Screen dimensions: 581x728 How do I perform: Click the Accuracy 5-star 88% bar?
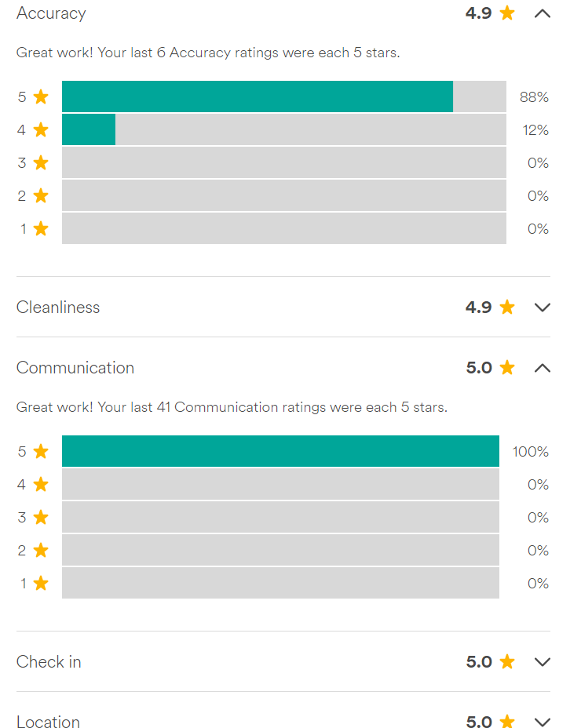pyautogui.click(x=258, y=96)
